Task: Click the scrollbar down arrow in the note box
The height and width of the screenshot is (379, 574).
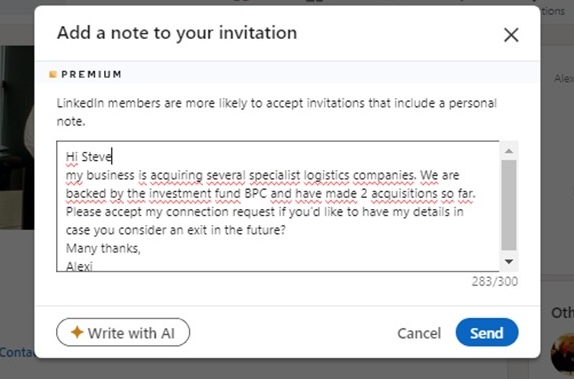Action: coord(509,261)
